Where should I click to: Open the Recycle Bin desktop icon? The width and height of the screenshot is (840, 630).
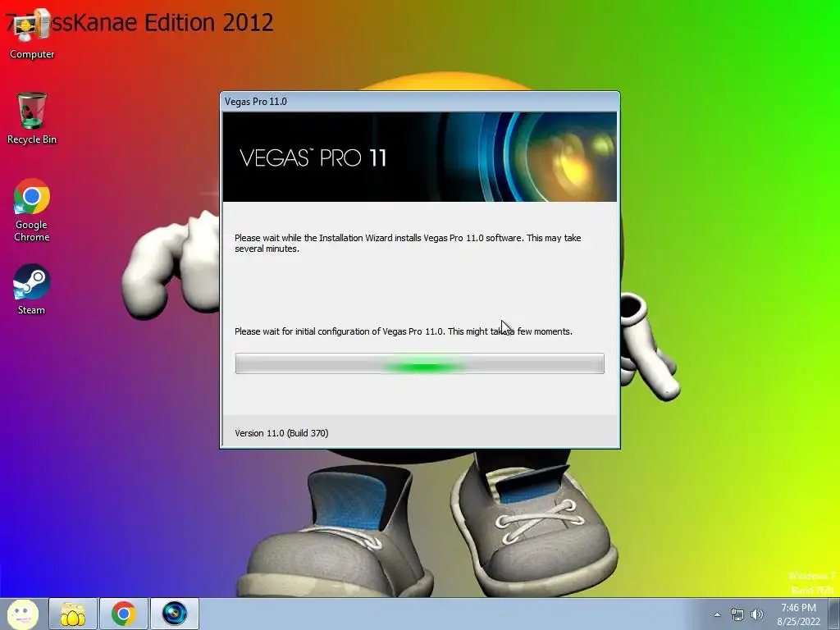32,118
